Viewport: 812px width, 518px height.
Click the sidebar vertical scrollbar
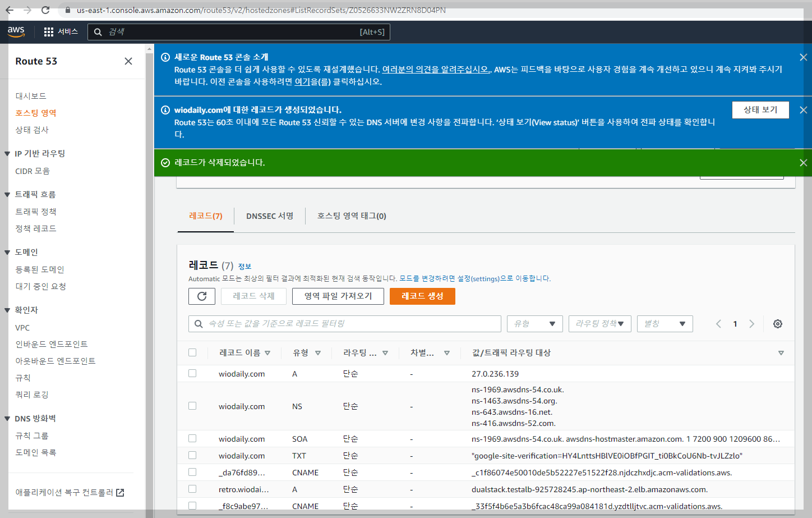coord(149,281)
